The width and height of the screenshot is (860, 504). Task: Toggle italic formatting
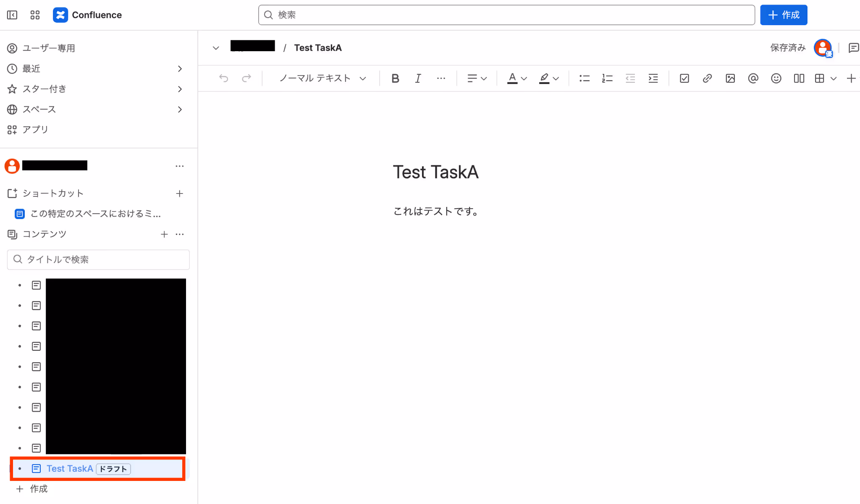418,78
